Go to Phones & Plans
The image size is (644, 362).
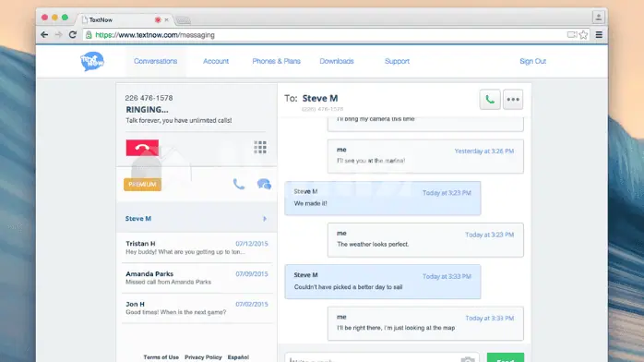click(276, 61)
